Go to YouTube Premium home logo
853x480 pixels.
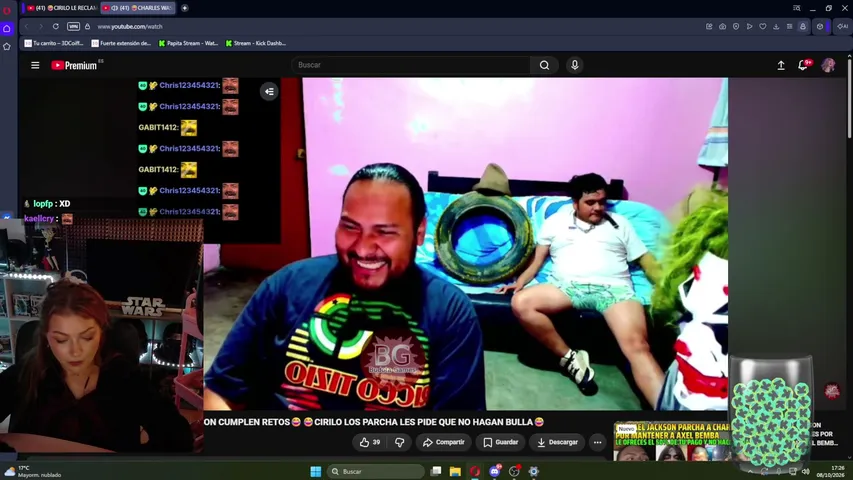pyautogui.click(x=75, y=65)
